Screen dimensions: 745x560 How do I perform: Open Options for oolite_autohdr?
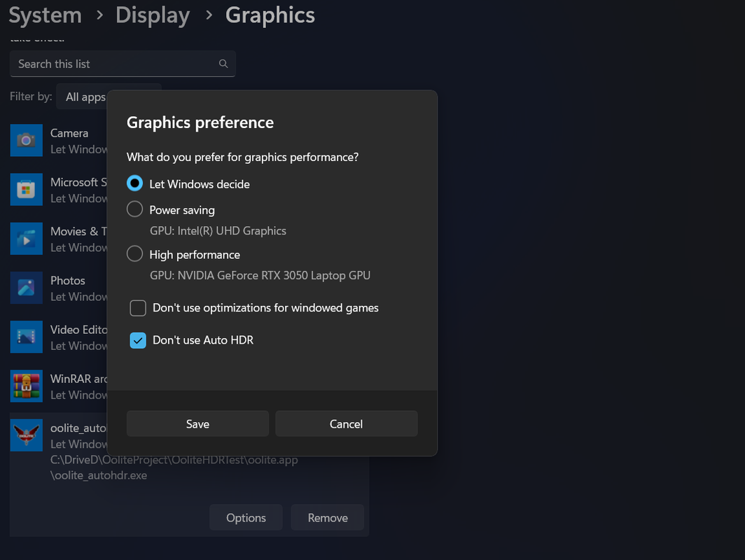click(x=246, y=517)
